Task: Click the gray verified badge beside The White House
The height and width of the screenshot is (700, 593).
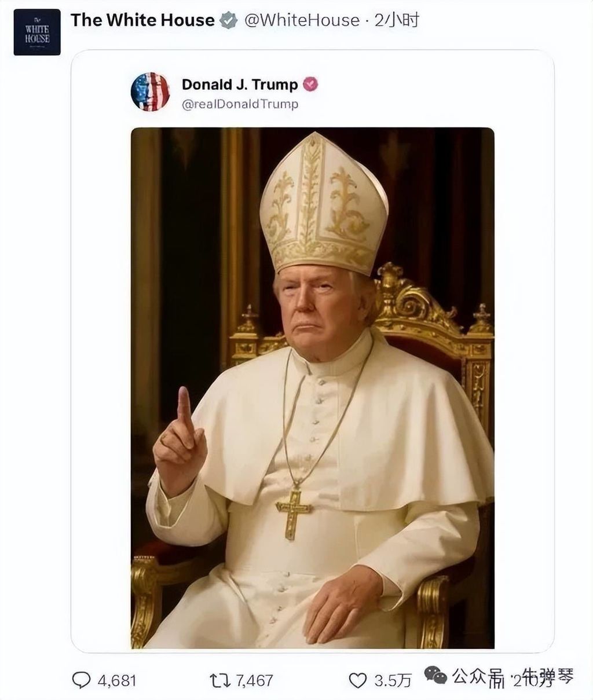Action: coord(229,20)
